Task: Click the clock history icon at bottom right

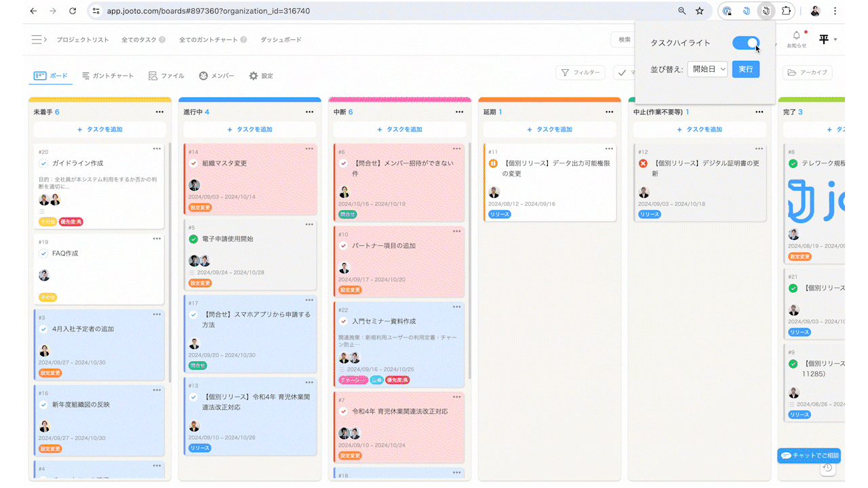Action: click(827, 468)
